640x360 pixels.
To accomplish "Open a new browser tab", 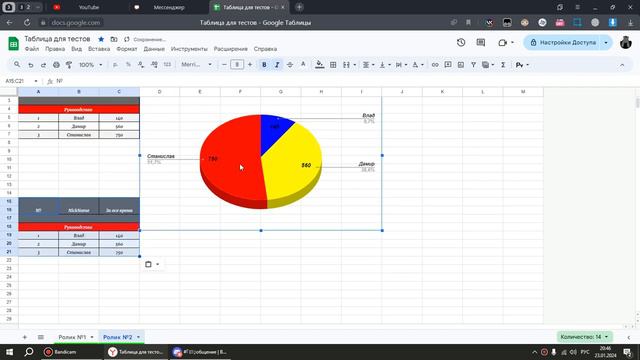I will (x=299, y=7).
